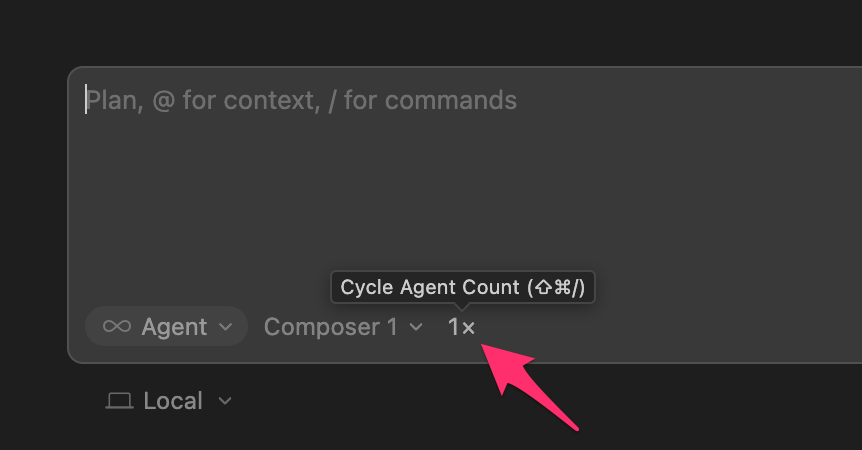Expand the Local environment chevron

click(x=225, y=401)
